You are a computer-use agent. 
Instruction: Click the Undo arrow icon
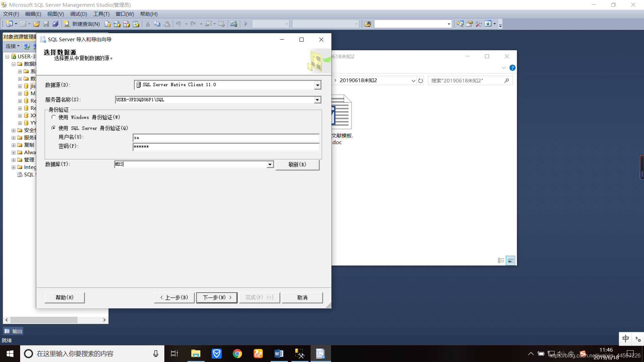178,24
